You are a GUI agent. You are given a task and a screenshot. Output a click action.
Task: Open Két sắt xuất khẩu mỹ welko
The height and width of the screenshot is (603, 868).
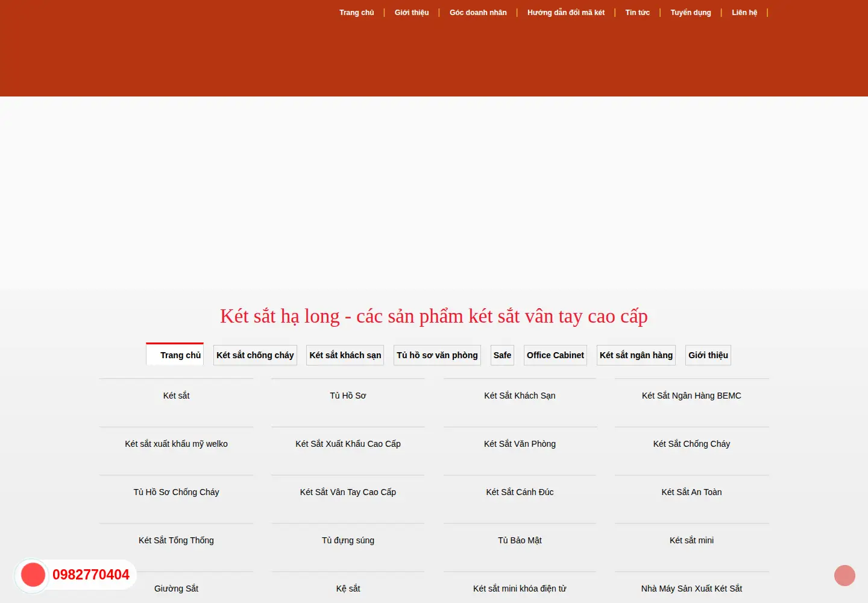tap(176, 444)
